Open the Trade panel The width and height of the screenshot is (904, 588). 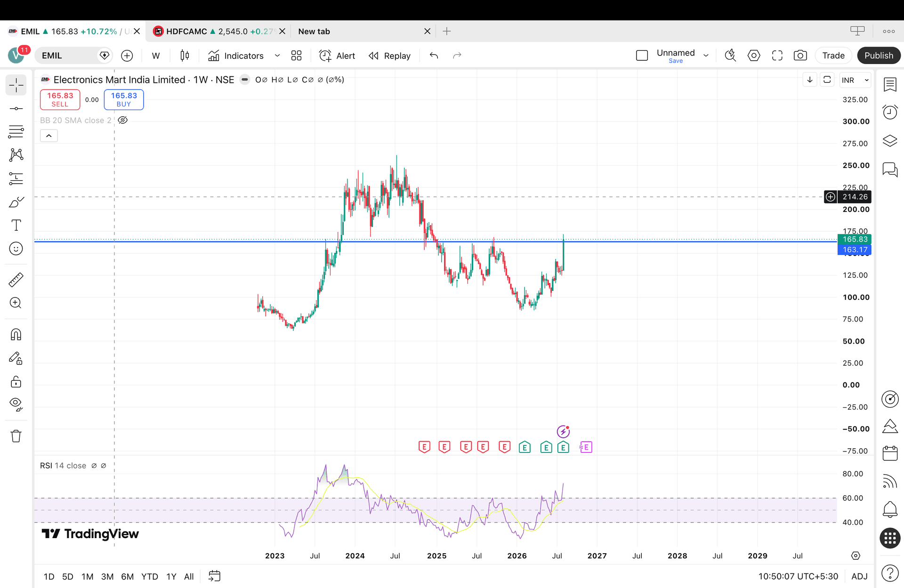click(x=833, y=56)
